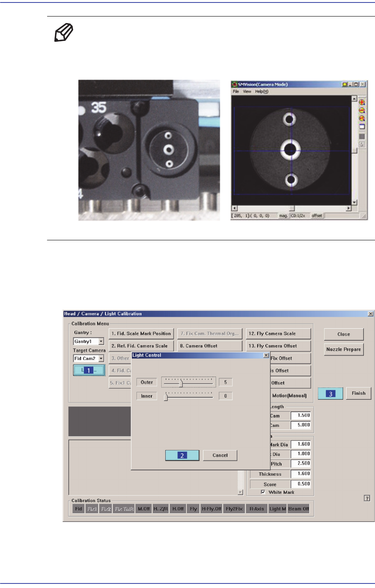This screenshot has width=375, height=588.
Task: Click the 5.000 Cam length field
Action: 301,425
